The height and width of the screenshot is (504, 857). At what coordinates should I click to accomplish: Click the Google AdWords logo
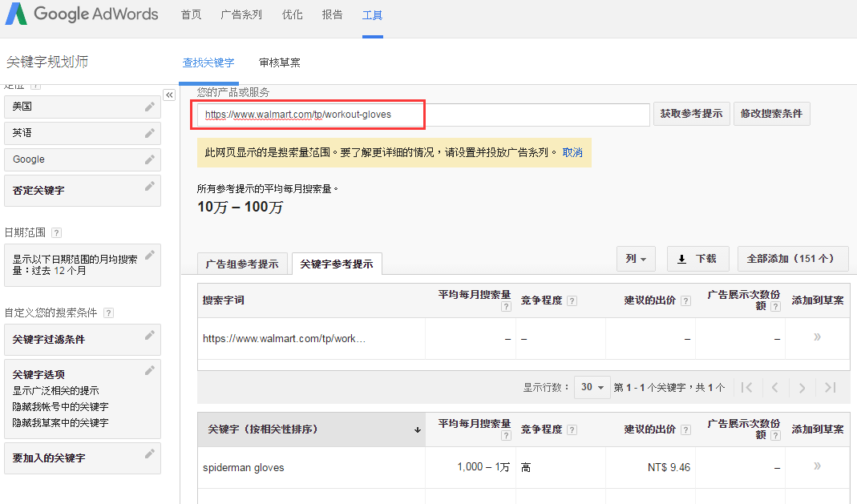coord(82,14)
